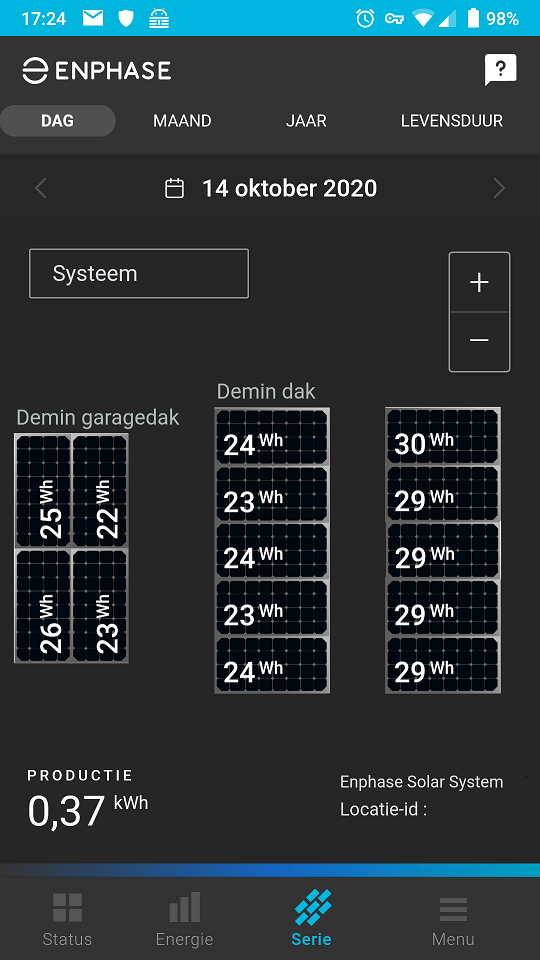
Task: Tap the PRODUCTIE heading
Action: pos(80,775)
